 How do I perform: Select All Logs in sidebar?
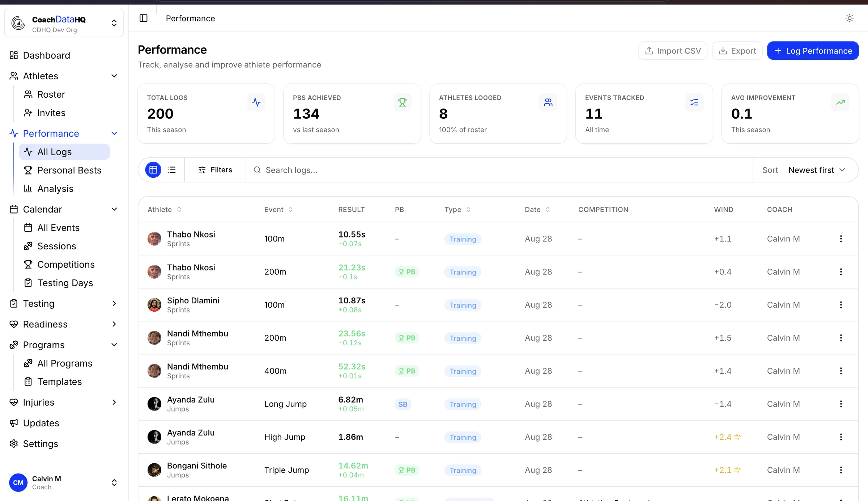click(64, 152)
